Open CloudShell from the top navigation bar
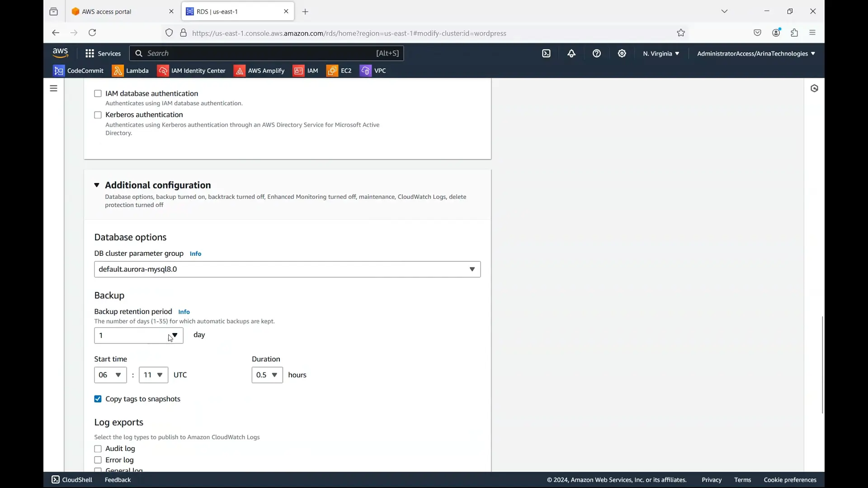Image resolution: width=868 pixels, height=488 pixels. (547, 54)
